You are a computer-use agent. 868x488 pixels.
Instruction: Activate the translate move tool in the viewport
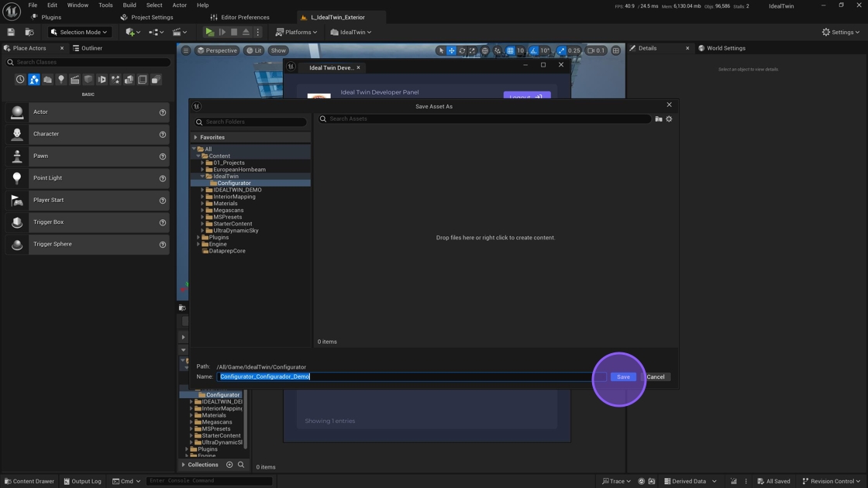click(452, 50)
